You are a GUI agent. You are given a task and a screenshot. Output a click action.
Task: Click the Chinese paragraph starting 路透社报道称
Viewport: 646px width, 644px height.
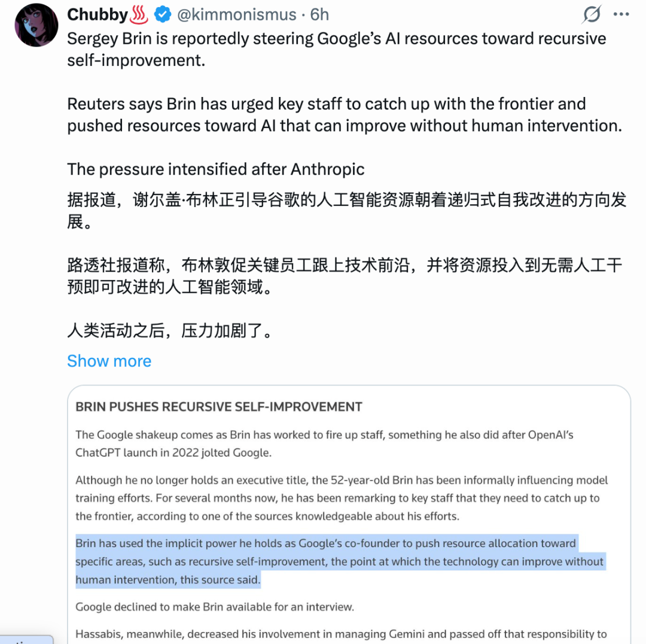pyautogui.click(x=345, y=276)
